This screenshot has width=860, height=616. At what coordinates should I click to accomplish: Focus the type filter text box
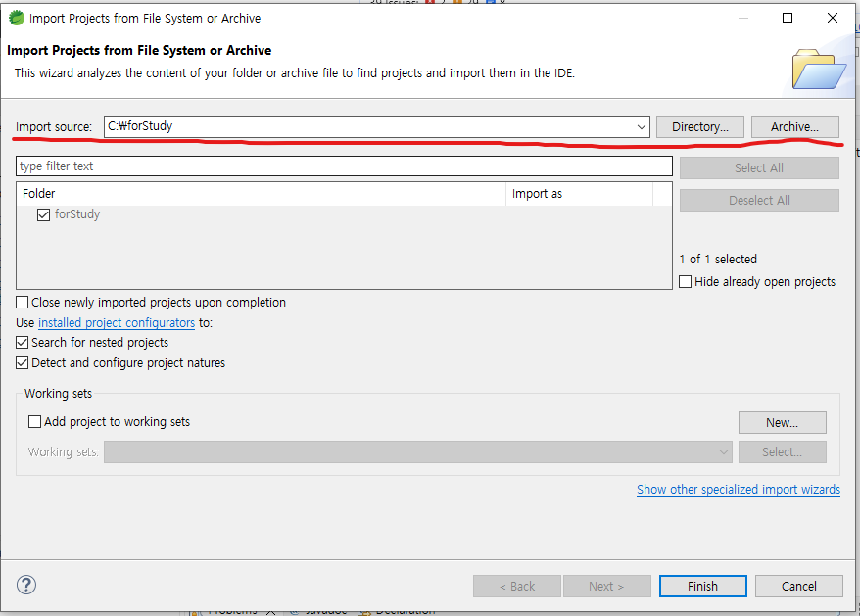pos(344,166)
